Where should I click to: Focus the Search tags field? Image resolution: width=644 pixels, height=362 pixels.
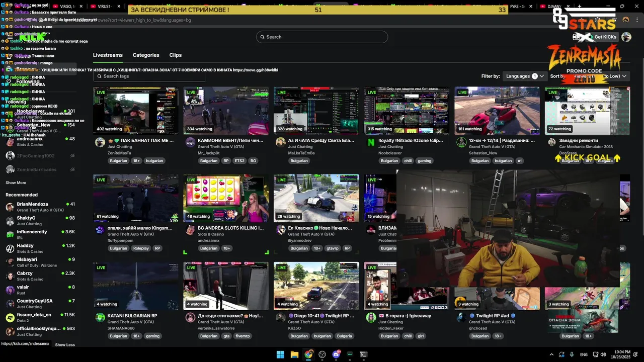click(x=149, y=76)
